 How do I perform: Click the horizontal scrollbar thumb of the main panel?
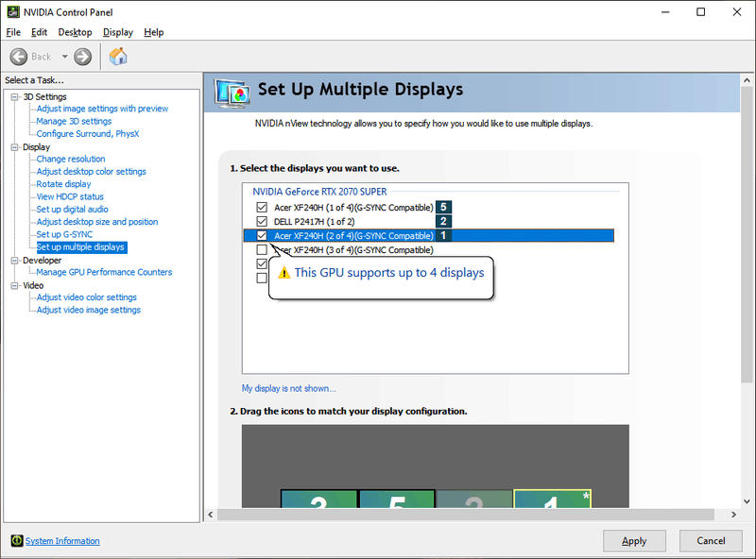466,515
